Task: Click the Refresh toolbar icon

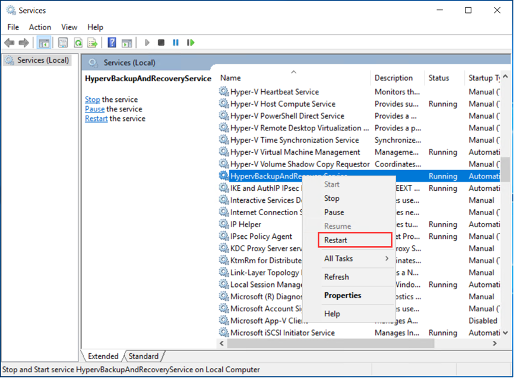Action: (x=78, y=43)
